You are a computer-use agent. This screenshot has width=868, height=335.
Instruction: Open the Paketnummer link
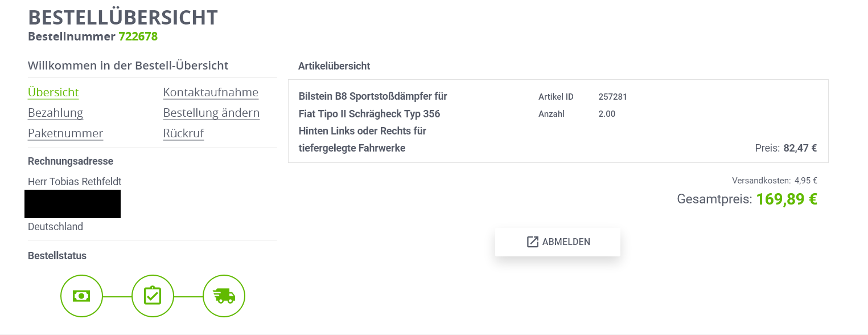click(65, 133)
